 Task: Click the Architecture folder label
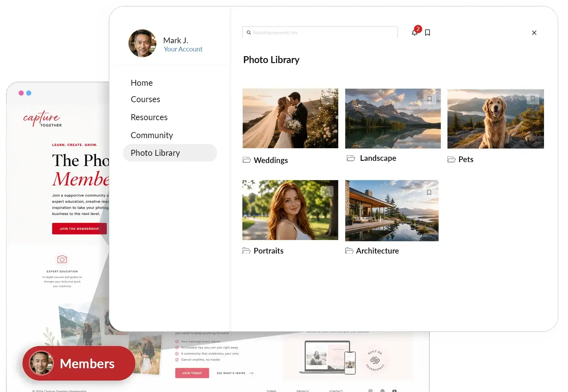pyautogui.click(x=377, y=251)
